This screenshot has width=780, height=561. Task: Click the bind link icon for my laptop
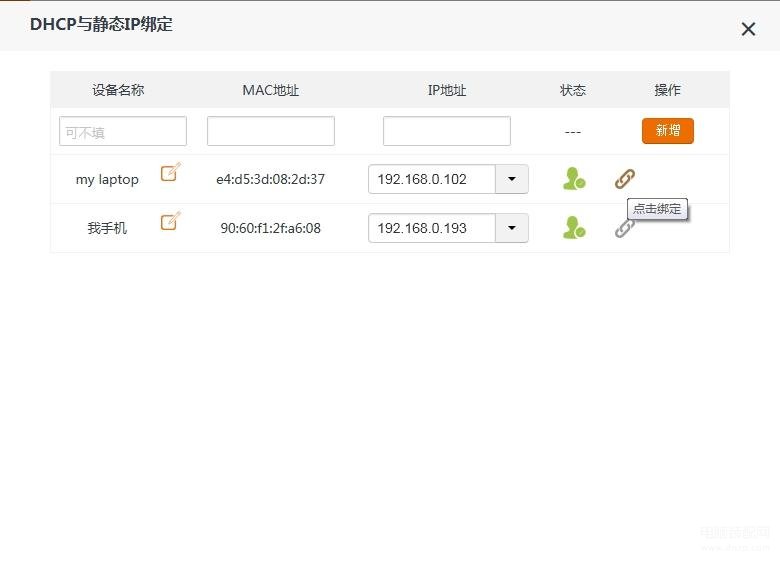click(625, 179)
